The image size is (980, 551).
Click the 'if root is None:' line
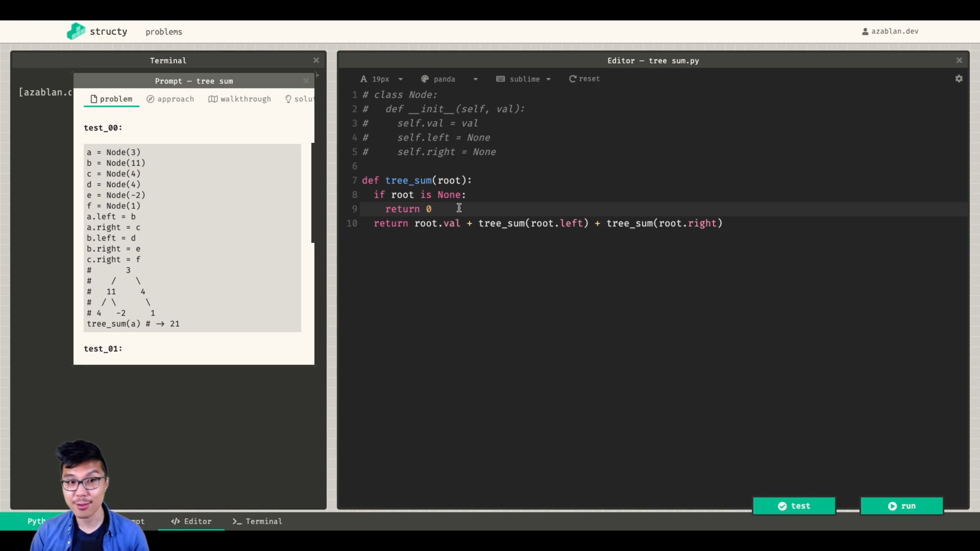(420, 195)
